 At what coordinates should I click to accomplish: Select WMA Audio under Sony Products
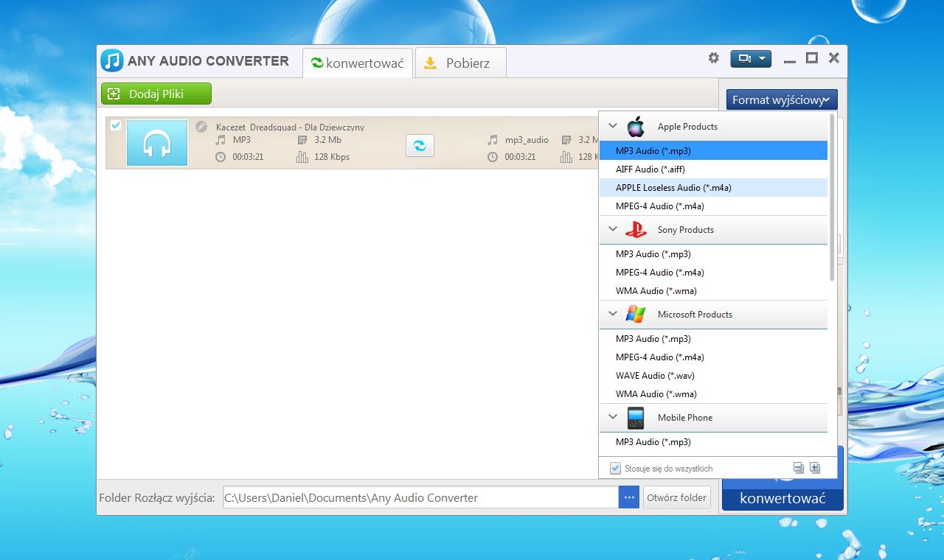(713, 290)
